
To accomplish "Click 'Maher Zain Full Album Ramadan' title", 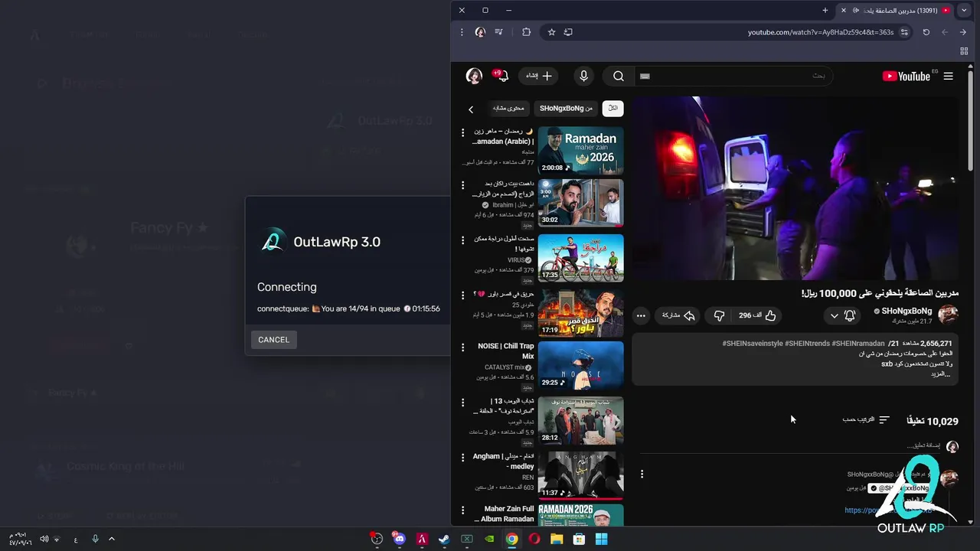I will [505, 514].
